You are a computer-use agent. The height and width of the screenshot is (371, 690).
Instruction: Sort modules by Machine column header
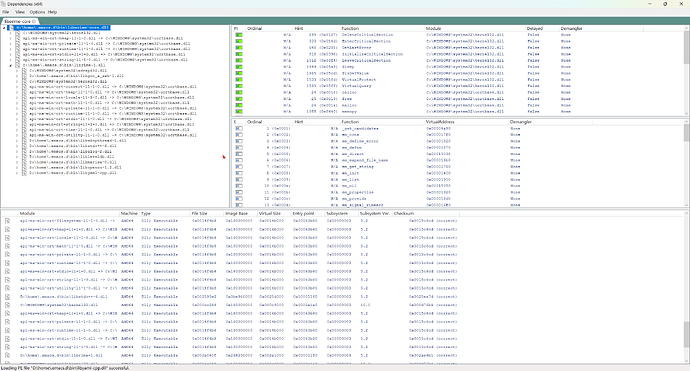(x=129, y=213)
